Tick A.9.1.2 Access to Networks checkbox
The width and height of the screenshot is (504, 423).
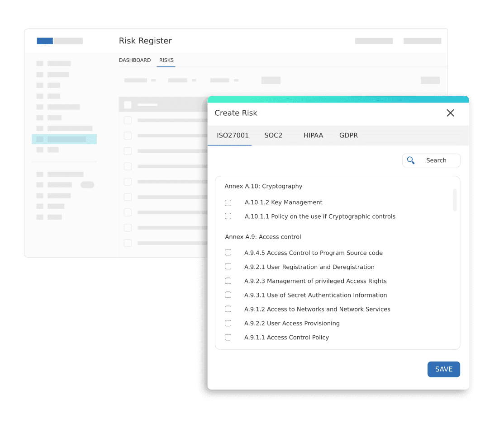(x=228, y=309)
